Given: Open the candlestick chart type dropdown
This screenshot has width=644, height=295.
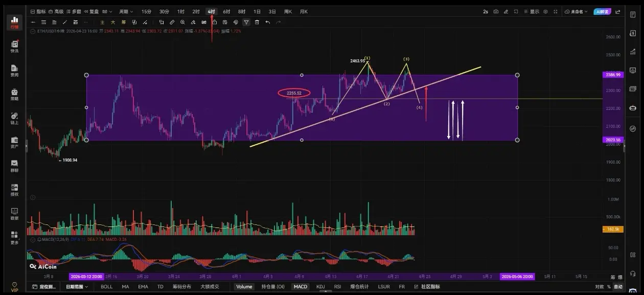Looking at the screenshot, I should click(106, 11).
